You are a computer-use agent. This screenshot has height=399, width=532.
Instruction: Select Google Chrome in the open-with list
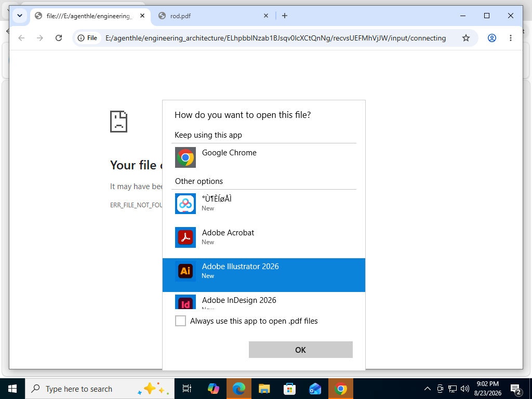(x=263, y=157)
